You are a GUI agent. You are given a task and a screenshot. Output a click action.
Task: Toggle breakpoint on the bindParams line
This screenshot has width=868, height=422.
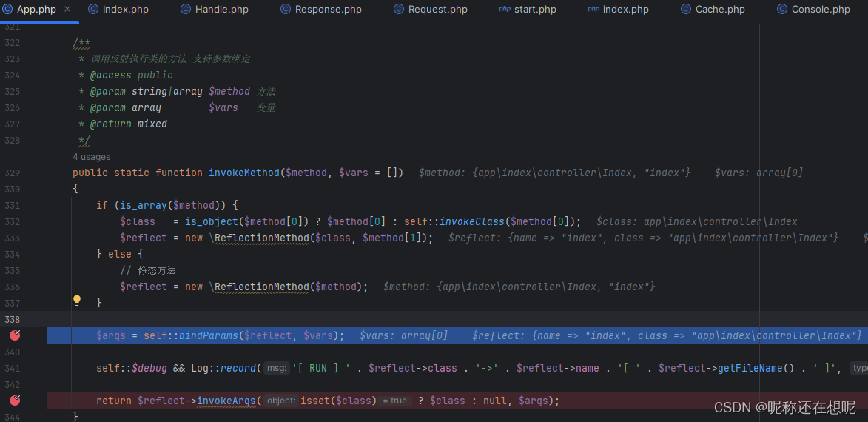[x=15, y=335]
